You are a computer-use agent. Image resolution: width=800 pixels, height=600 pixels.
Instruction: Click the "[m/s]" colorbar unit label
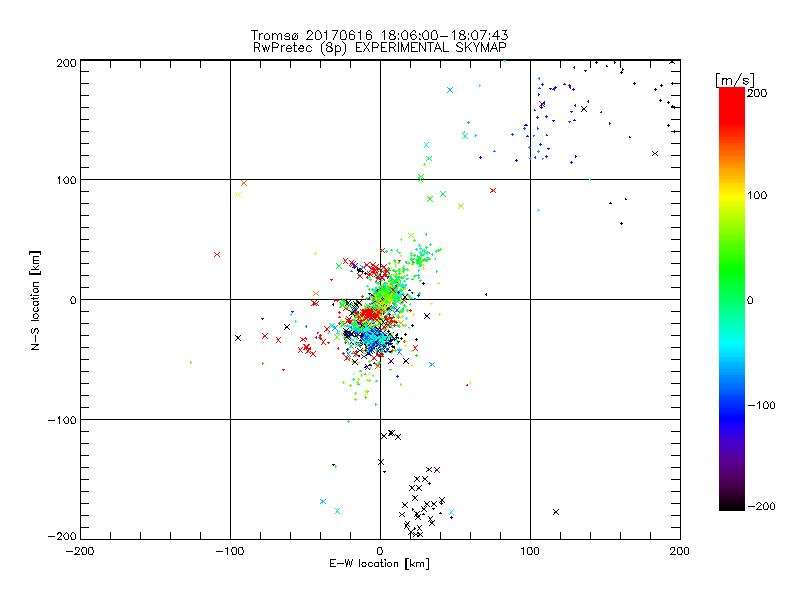click(735, 80)
